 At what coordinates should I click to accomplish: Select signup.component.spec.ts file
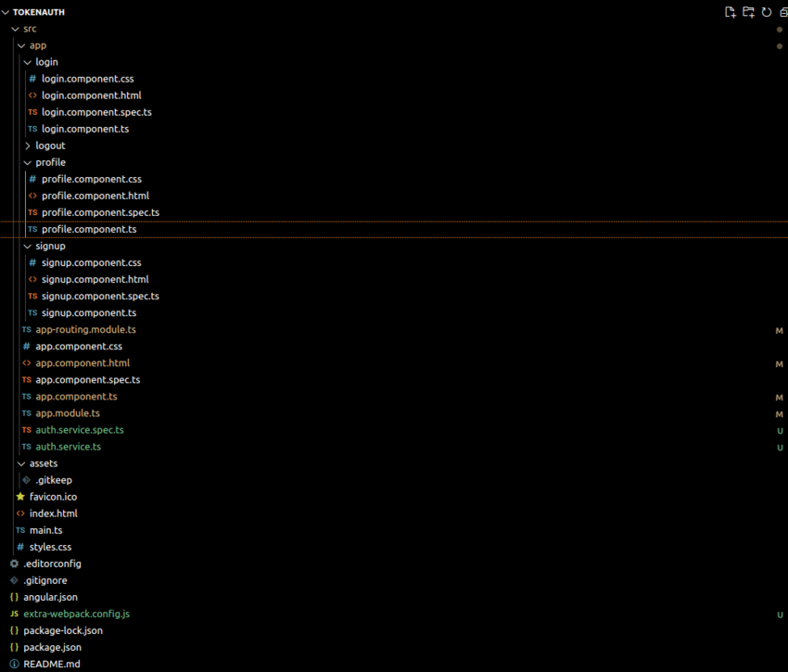click(100, 296)
